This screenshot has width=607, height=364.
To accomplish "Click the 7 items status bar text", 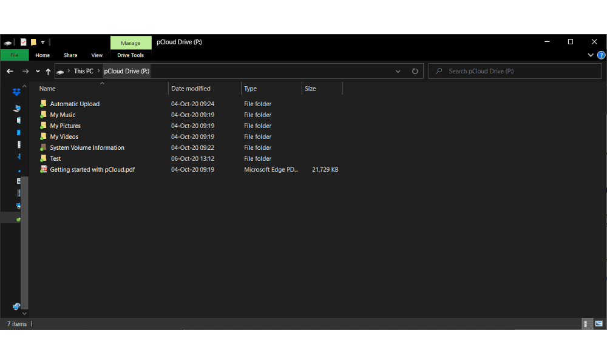I will [x=17, y=324].
